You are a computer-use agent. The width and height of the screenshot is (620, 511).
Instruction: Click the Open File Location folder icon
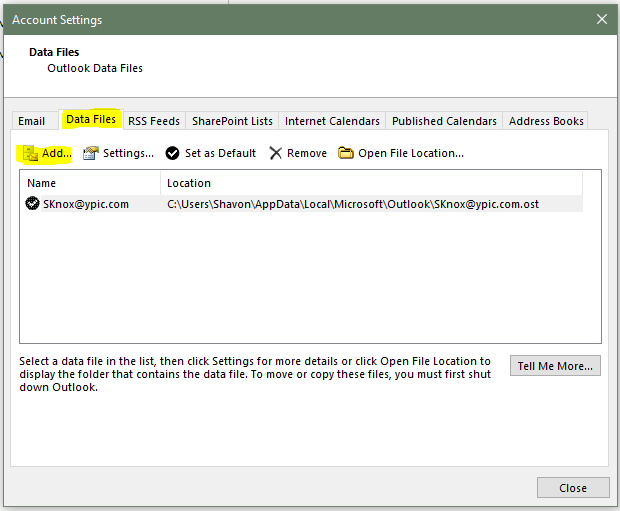coord(346,153)
